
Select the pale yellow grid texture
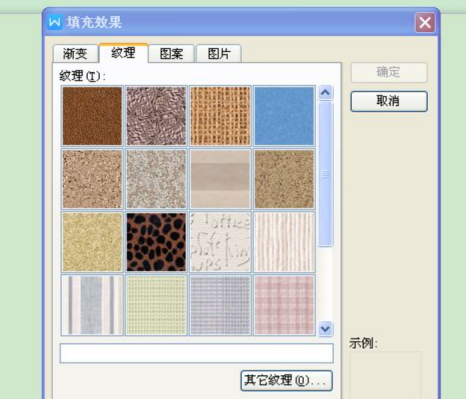click(x=156, y=305)
